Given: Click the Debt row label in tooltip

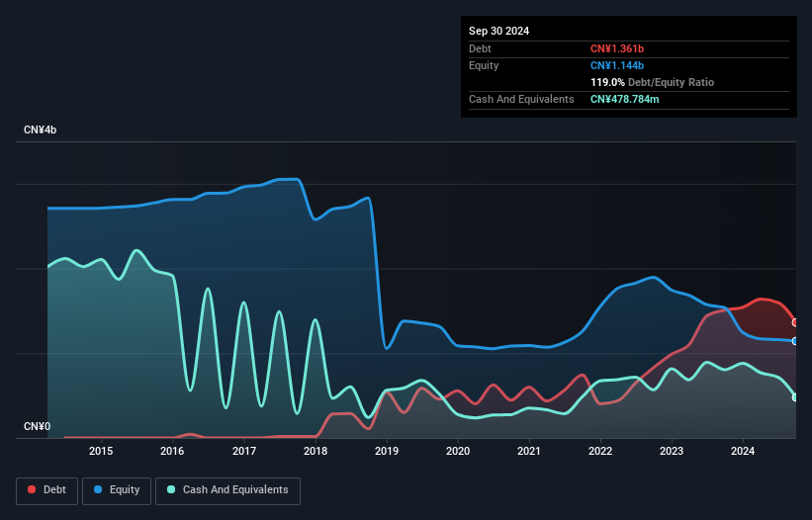Looking at the screenshot, I should (480, 48).
